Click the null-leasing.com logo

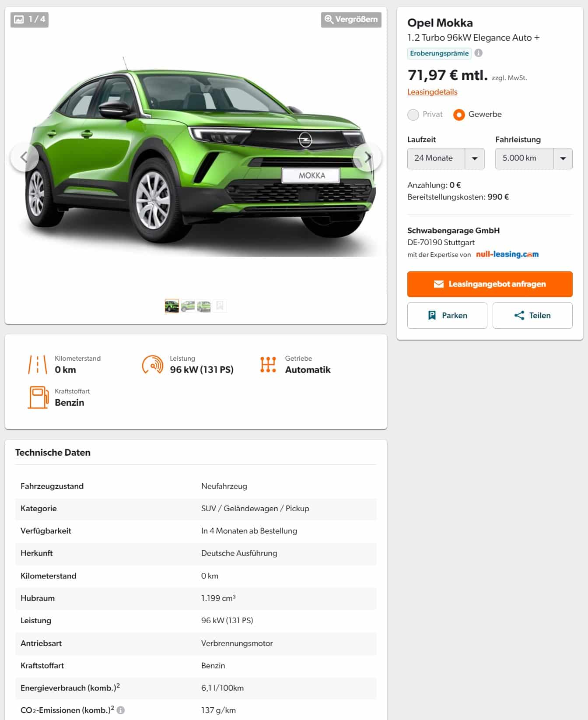[507, 254]
